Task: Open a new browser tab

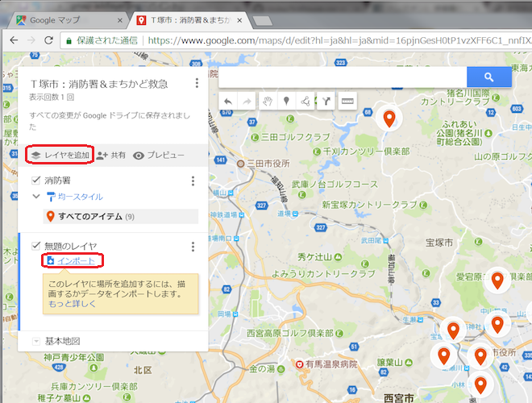Action: coord(262,21)
